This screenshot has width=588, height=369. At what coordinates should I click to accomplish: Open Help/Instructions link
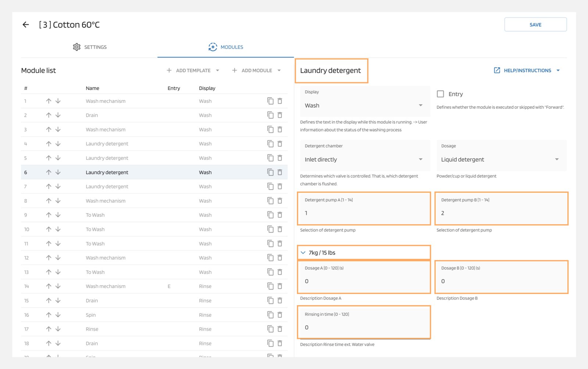pyautogui.click(x=527, y=71)
